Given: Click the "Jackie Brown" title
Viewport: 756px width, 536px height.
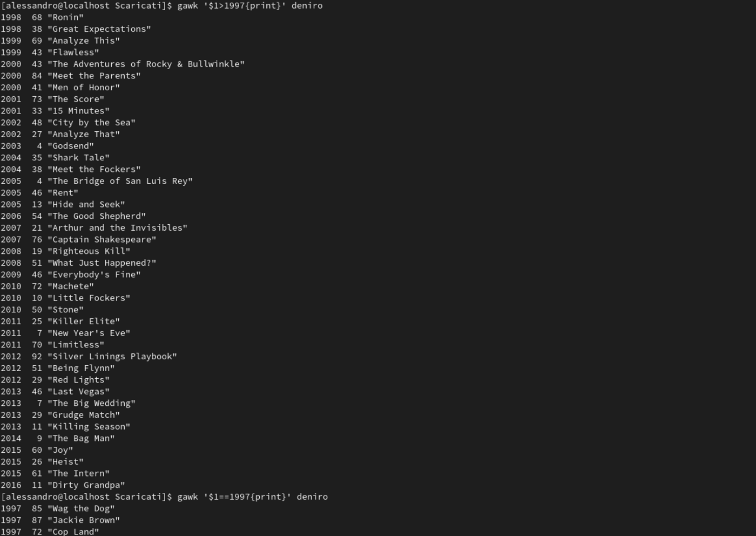Looking at the screenshot, I should click(84, 520).
